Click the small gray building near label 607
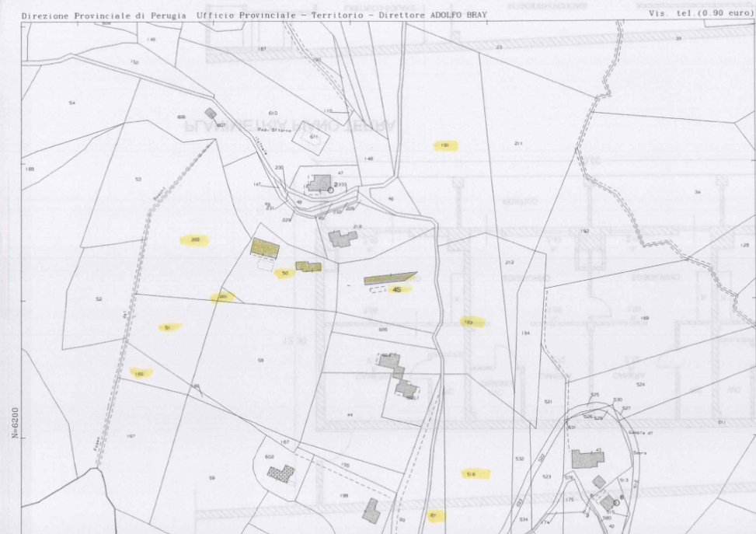This screenshot has width=756, height=534. pos(211,113)
